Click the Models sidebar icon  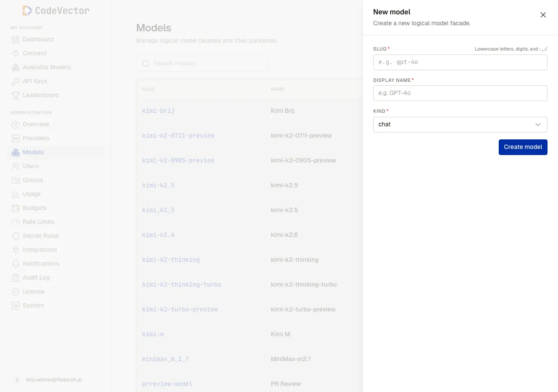(16, 152)
